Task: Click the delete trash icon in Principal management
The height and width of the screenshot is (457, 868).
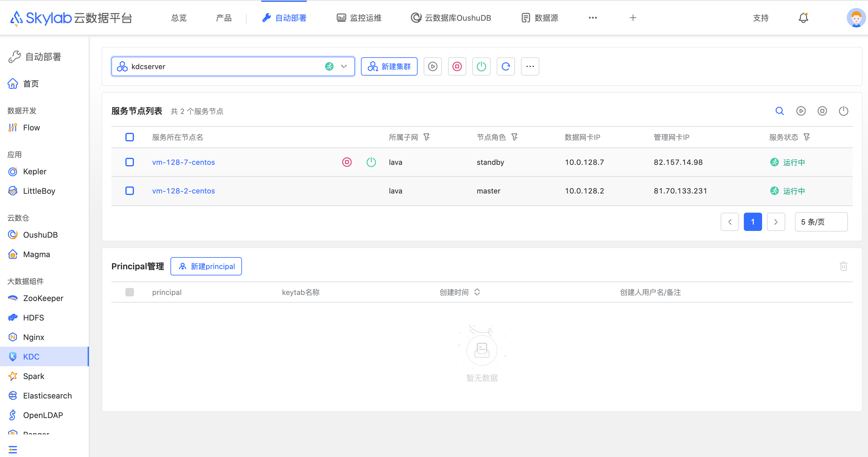Action: [843, 266]
